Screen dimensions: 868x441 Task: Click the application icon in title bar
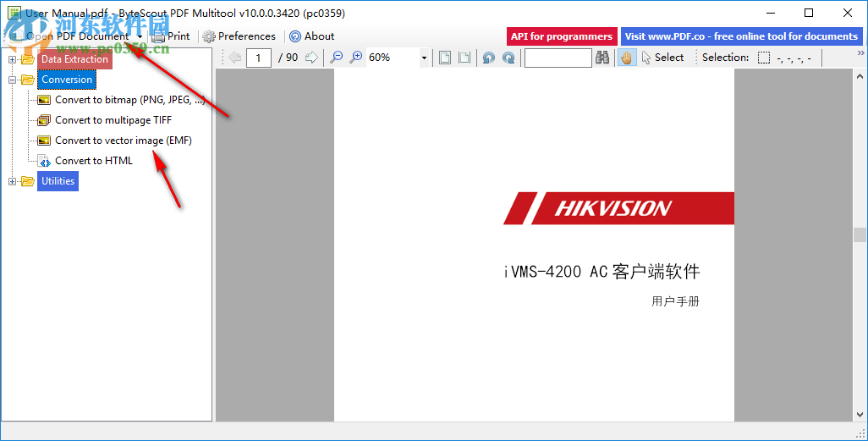(x=14, y=13)
